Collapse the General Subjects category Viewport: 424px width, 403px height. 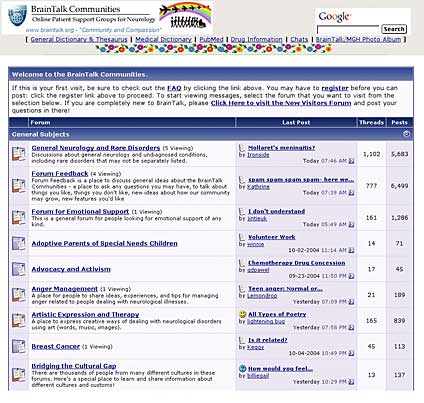tap(406, 134)
